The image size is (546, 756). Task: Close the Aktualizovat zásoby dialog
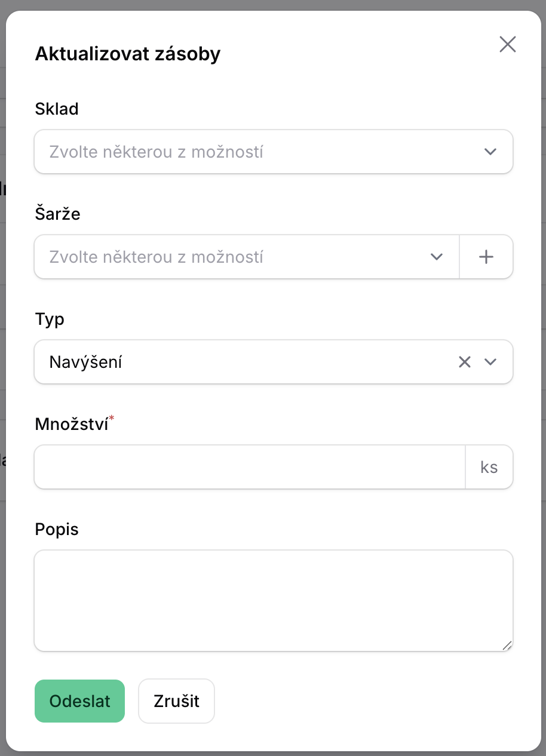pyautogui.click(x=507, y=44)
